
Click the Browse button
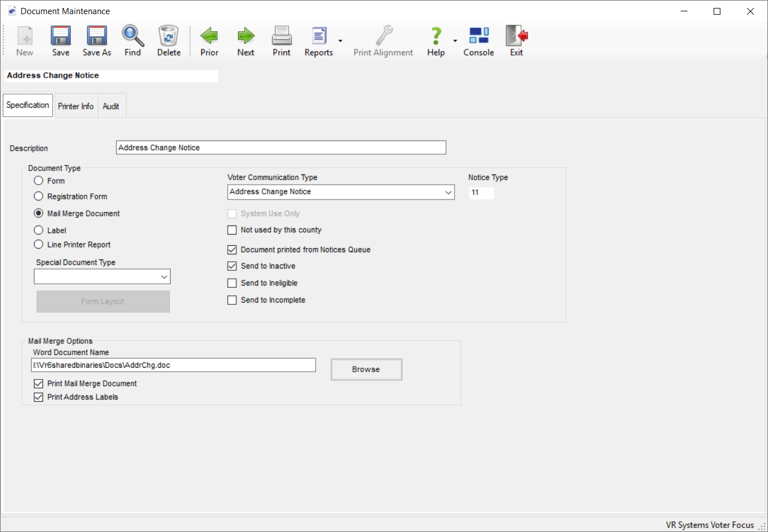coord(366,369)
